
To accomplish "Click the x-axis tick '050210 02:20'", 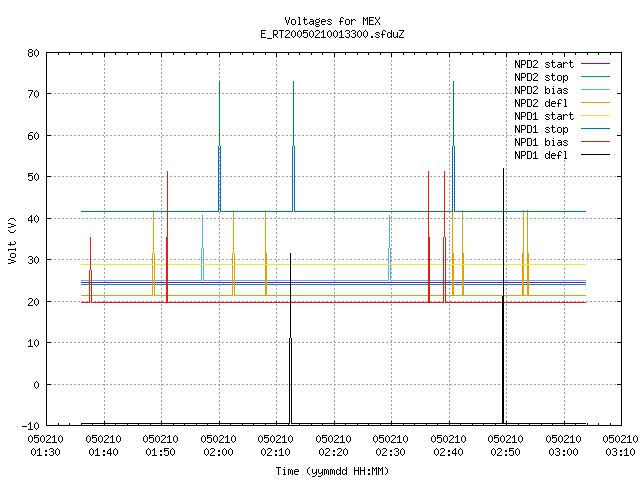I will [333, 446].
